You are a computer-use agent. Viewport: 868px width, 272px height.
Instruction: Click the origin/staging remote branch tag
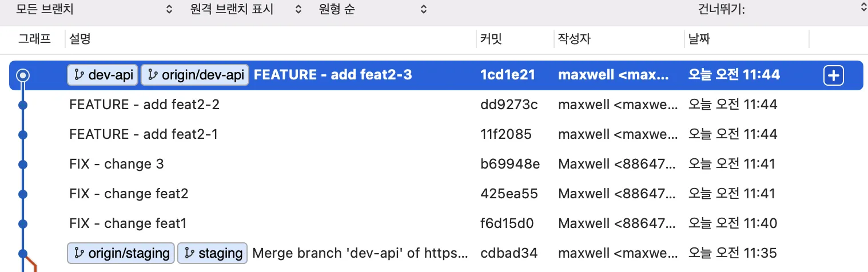[x=121, y=253]
